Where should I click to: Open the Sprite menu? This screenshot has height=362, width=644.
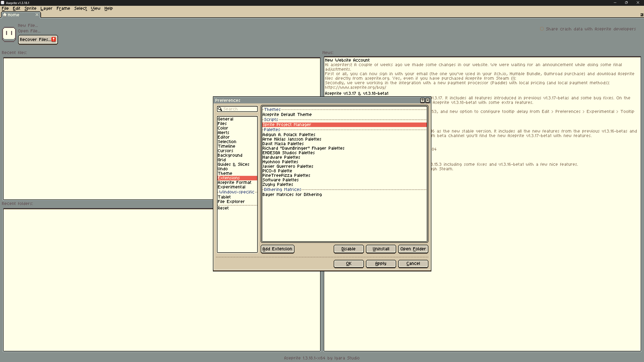[x=30, y=8]
